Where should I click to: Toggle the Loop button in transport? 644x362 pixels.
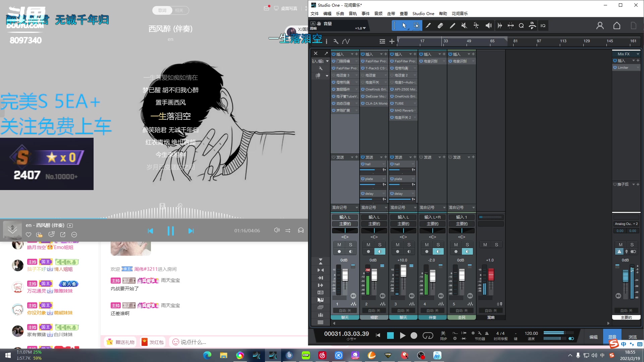click(428, 335)
